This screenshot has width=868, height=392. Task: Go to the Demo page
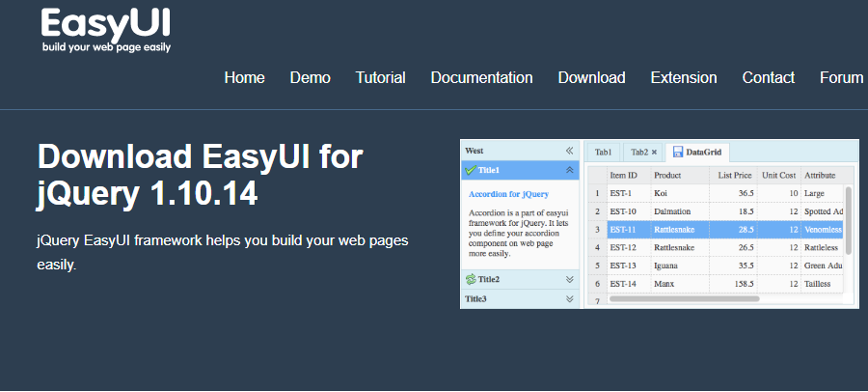point(310,77)
